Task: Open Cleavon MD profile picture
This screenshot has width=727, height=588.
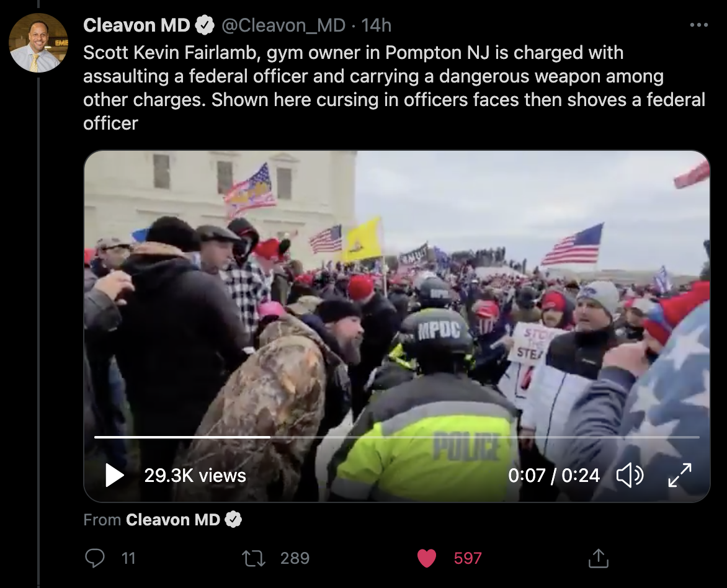Action: (x=38, y=43)
